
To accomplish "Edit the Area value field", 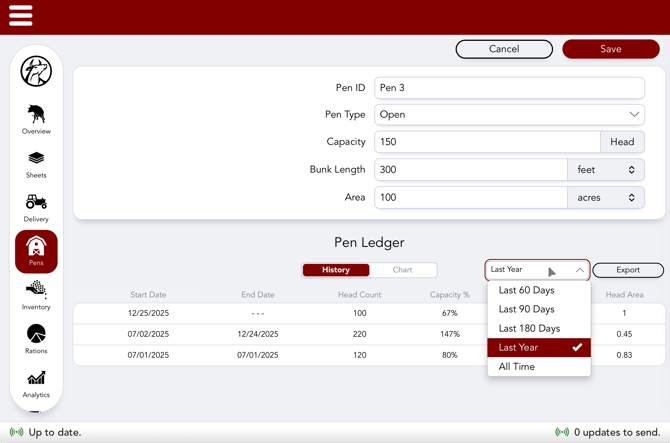I will pyautogui.click(x=471, y=197).
